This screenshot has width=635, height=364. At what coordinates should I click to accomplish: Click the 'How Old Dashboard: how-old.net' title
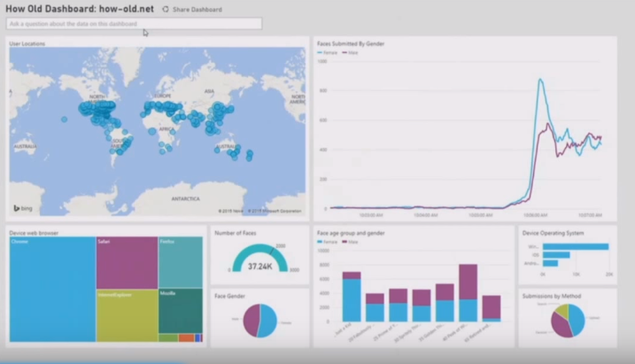click(80, 9)
